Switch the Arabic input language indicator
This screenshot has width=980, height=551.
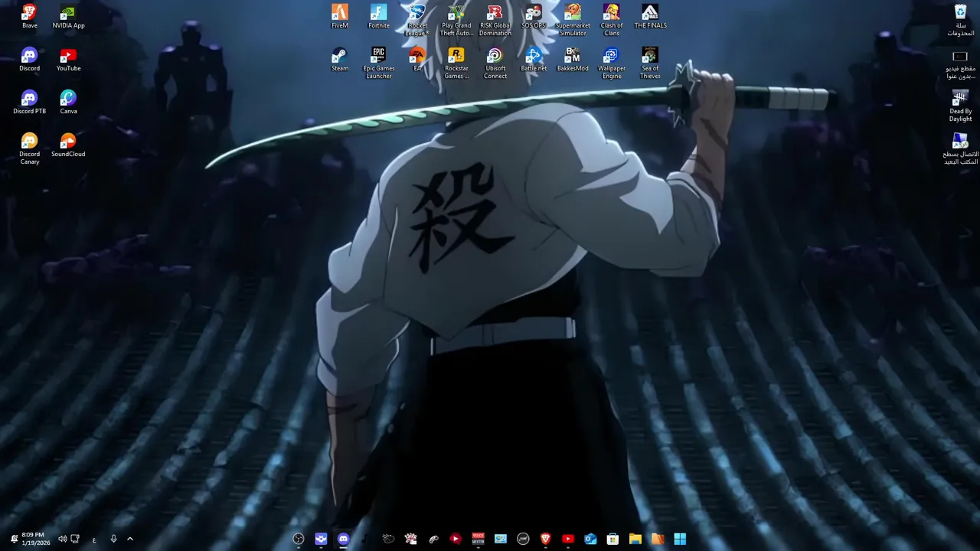click(x=94, y=540)
